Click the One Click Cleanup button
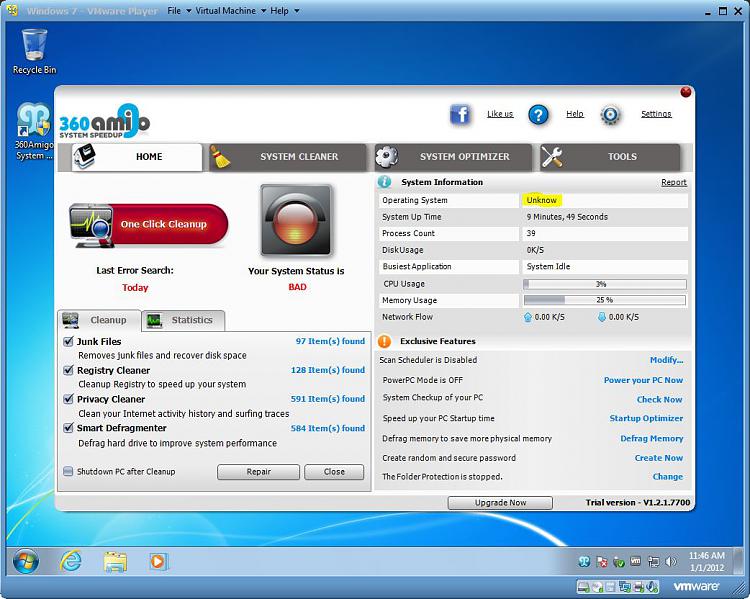This screenshot has width=750, height=599. [x=149, y=224]
